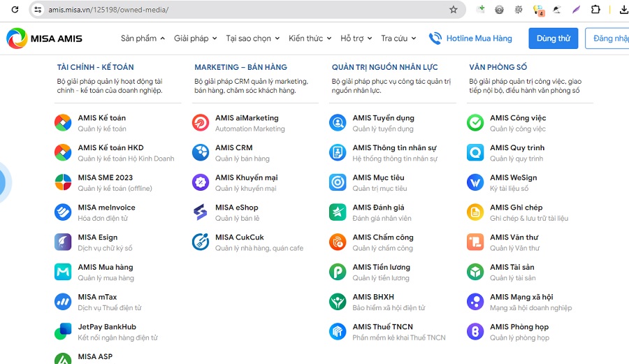629x364 pixels.
Task: Select 'Kết nối ngân hàng điện tử' text
Action: click(x=117, y=337)
